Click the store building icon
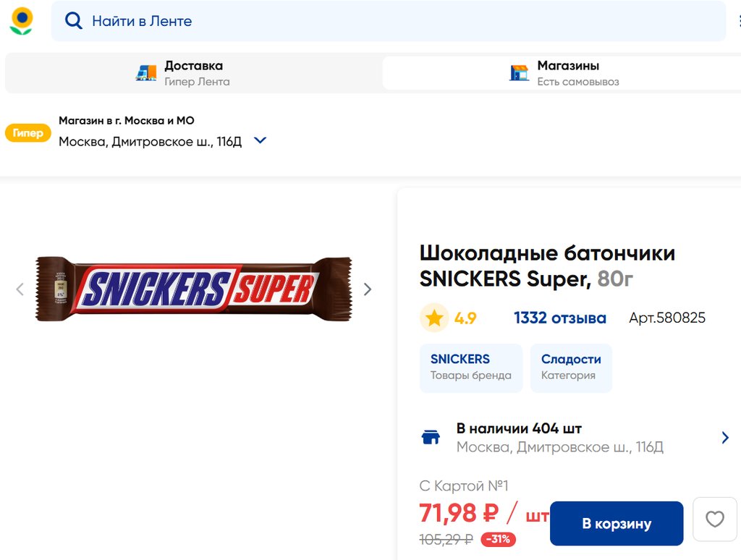Viewport: 741px width, 560px height. click(519, 73)
